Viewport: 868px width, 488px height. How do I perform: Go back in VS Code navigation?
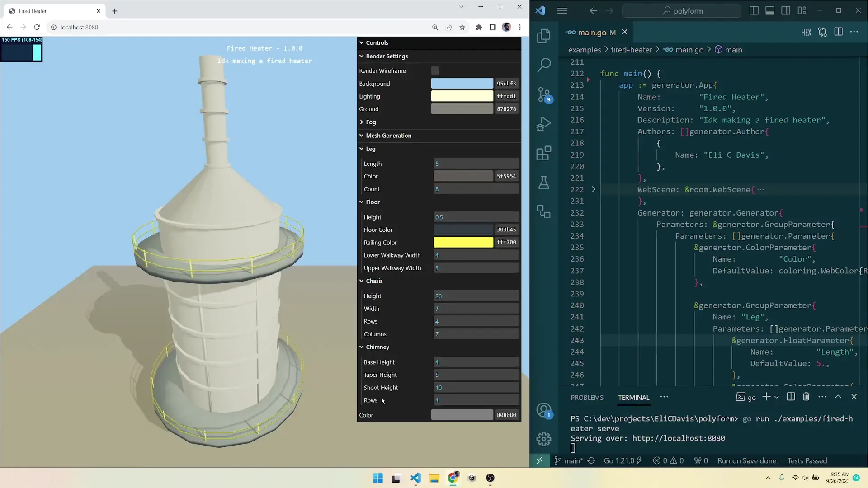[594, 10]
